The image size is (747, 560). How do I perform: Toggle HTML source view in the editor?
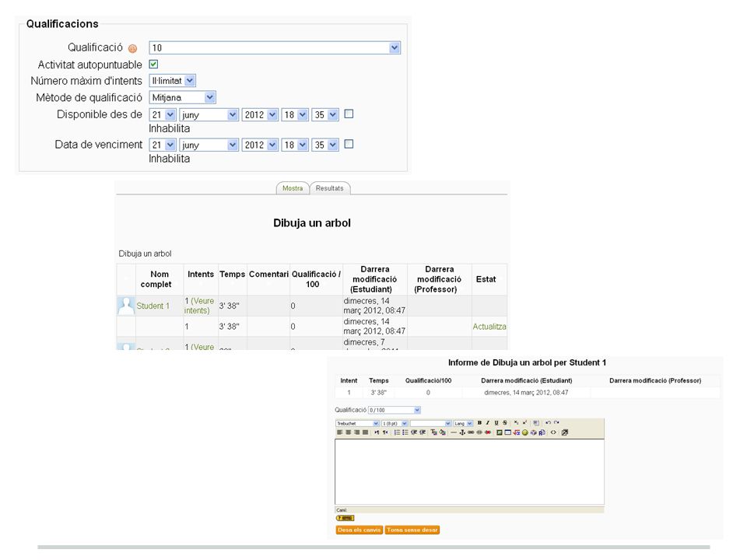[x=553, y=432]
